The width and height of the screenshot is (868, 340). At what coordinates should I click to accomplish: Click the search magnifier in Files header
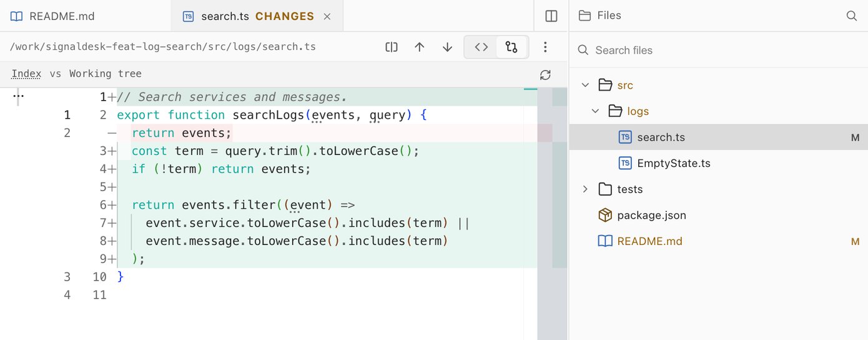(852, 16)
